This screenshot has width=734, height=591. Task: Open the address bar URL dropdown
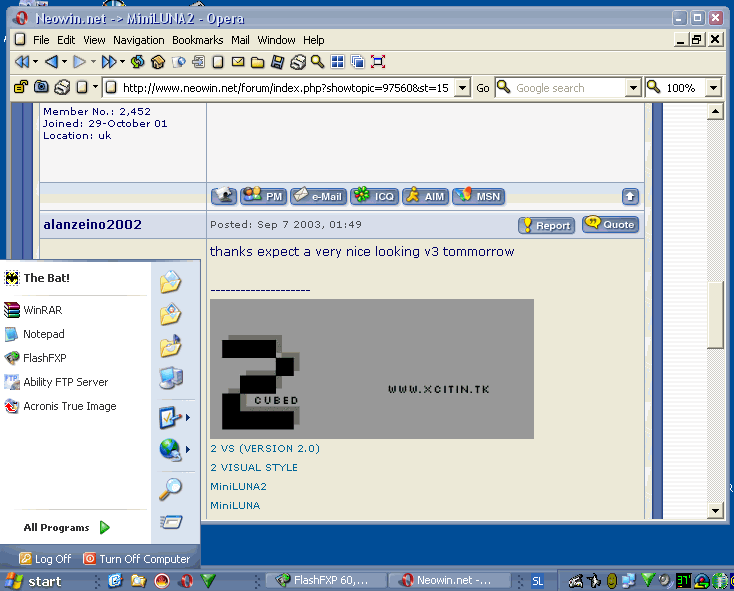coord(461,88)
